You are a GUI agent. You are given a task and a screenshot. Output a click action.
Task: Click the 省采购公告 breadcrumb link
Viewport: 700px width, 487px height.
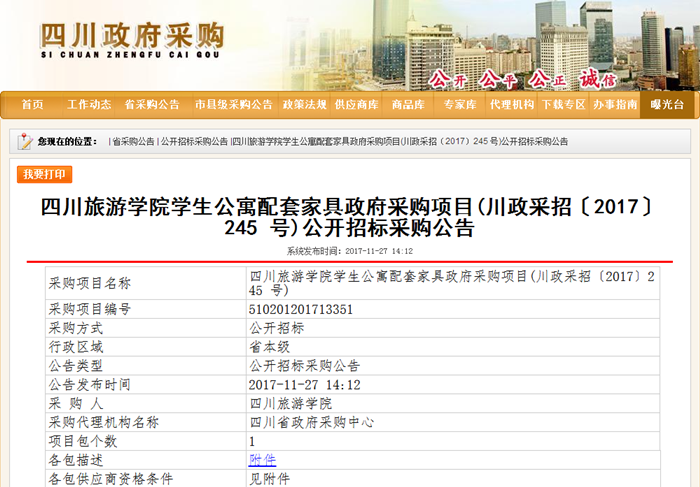pos(133,142)
